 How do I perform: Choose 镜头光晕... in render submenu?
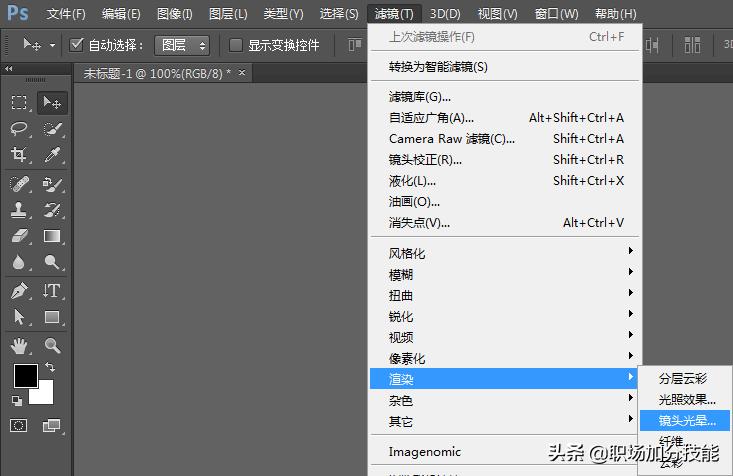pos(685,420)
